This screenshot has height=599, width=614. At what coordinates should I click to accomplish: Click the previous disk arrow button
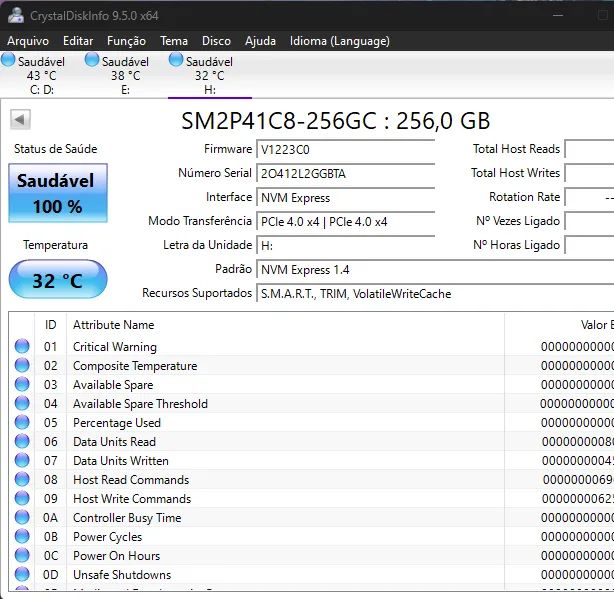tap(20, 119)
